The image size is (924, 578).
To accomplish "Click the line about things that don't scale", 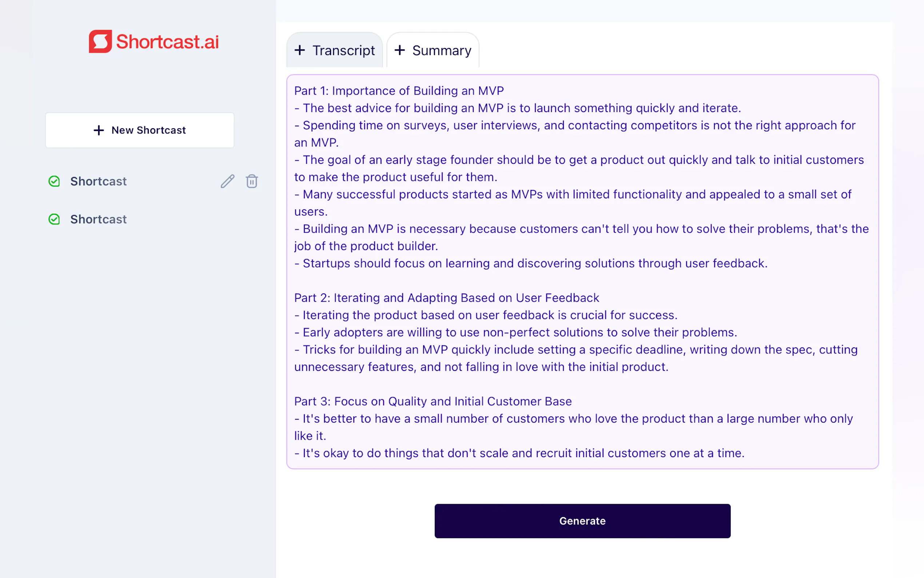I will coord(519,453).
